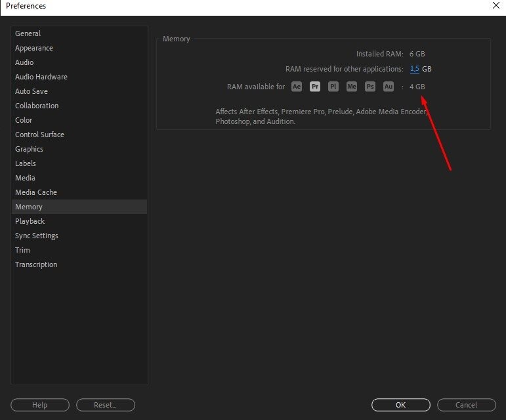Viewport: 506px width, 420px height.
Task: Open Media Cache preferences
Action: (x=79, y=192)
